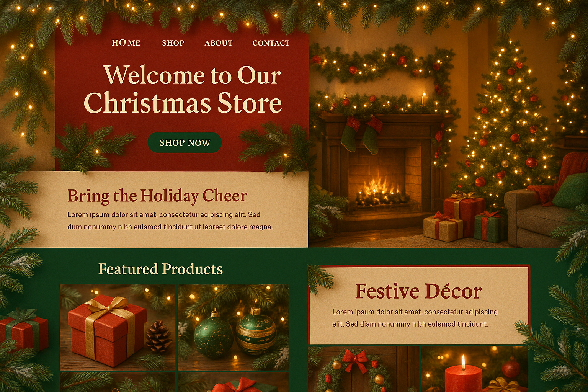This screenshot has width=588, height=392.
Task: Open the wreath with red bow thumbnail
Action: (364, 369)
